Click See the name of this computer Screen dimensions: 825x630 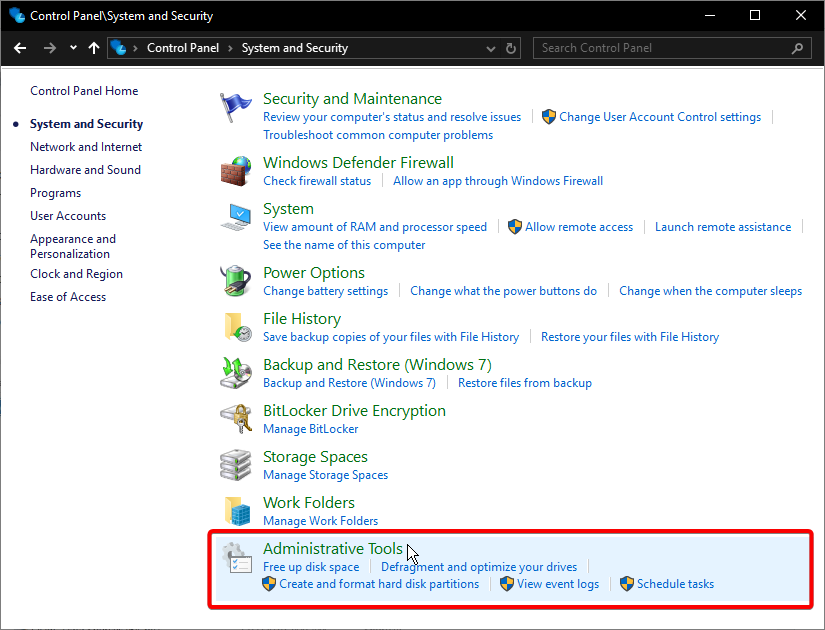pyautogui.click(x=344, y=245)
